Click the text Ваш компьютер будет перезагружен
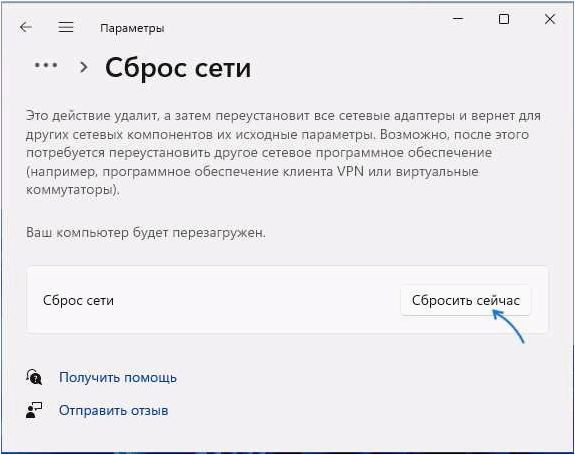The image size is (575, 455). pos(146,232)
